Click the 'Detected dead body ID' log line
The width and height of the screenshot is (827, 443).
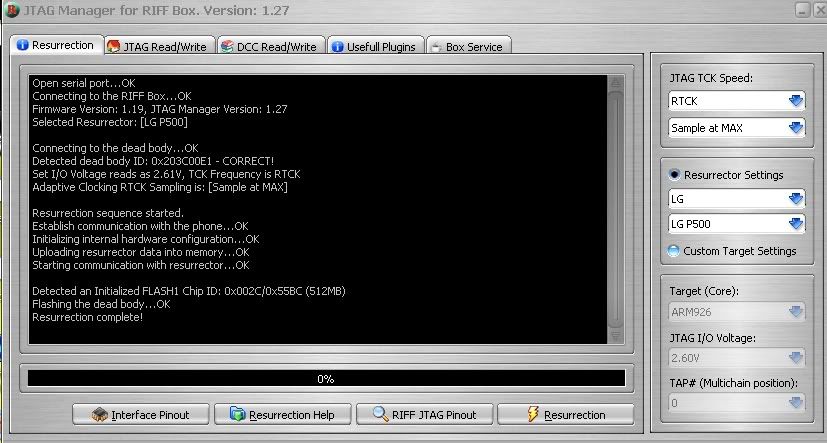[153, 161]
